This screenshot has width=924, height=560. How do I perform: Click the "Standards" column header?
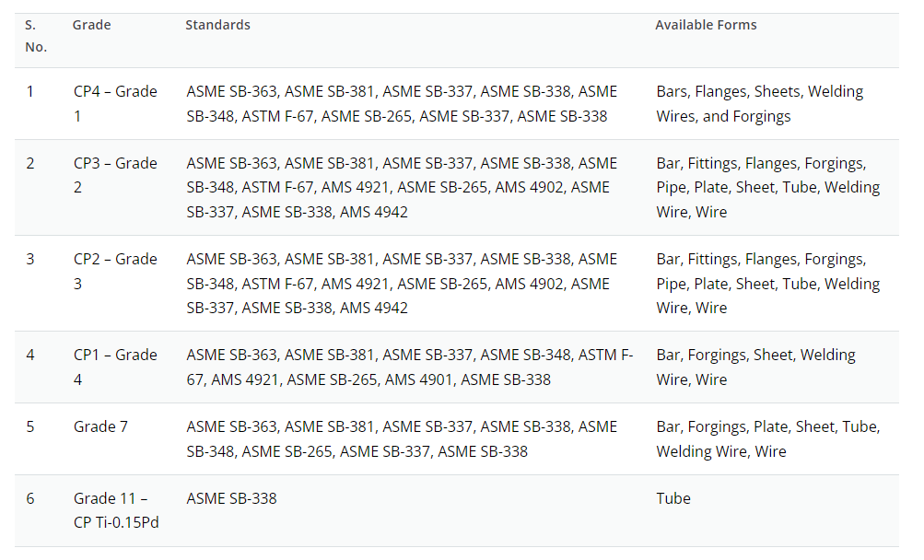pos(217,25)
